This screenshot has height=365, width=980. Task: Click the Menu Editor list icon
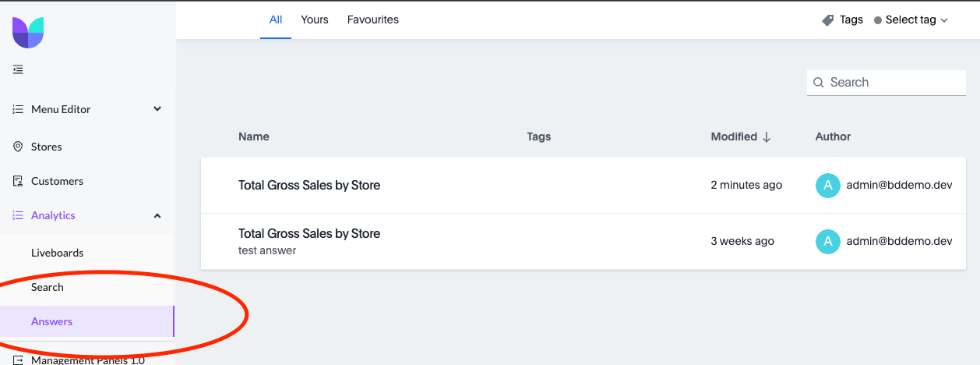pyautogui.click(x=18, y=109)
